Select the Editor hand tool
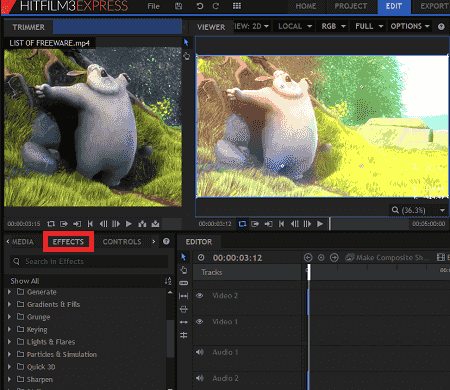Image resolution: width=450 pixels, height=390 pixels. (x=184, y=270)
